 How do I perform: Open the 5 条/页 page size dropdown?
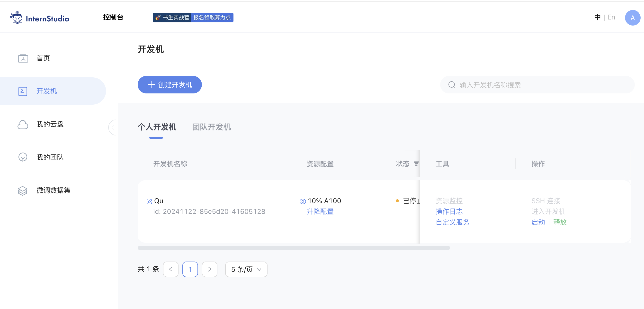click(x=246, y=270)
